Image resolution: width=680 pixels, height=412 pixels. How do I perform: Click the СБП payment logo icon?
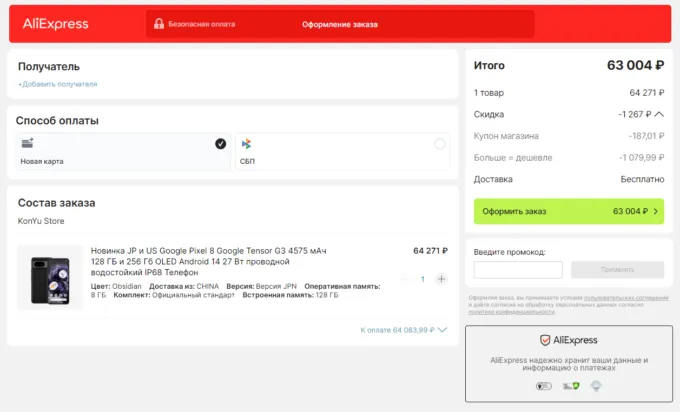coord(246,144)
